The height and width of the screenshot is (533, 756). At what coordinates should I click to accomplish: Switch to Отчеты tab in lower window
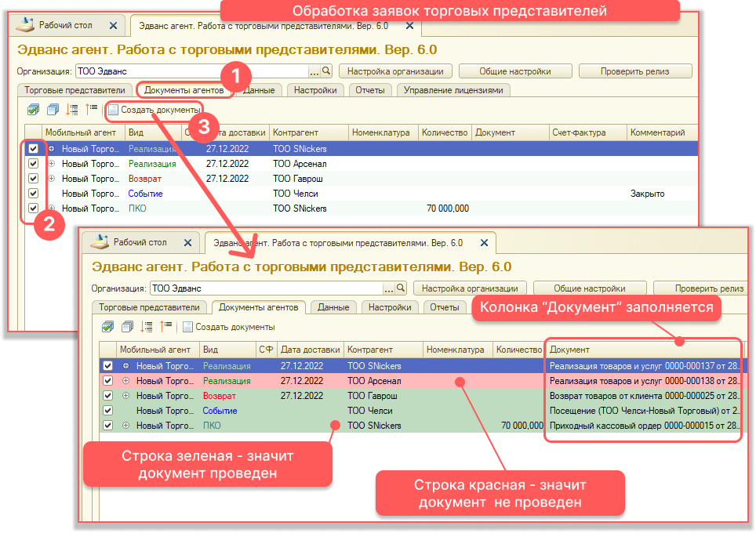[444, 307]
